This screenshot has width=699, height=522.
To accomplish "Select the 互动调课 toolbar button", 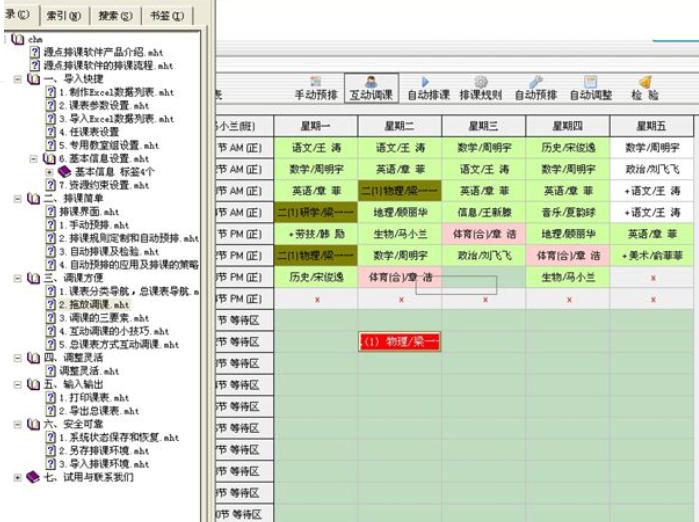I will (371, 89).
